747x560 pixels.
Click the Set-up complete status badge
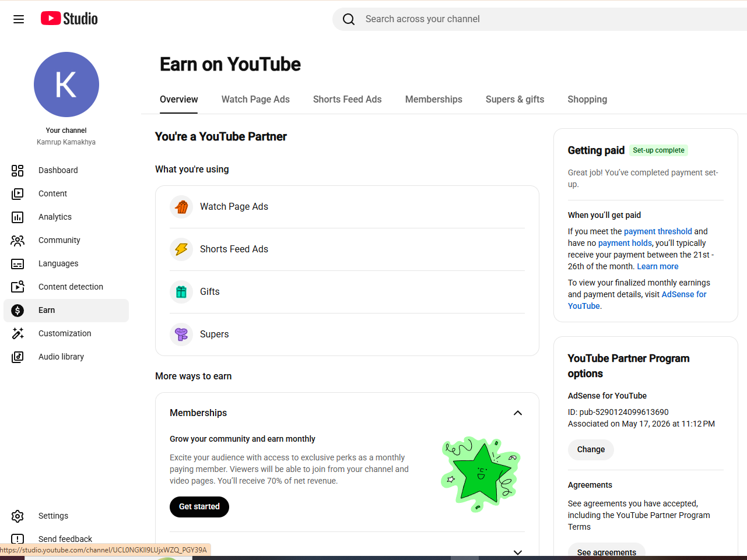(658, 150)
